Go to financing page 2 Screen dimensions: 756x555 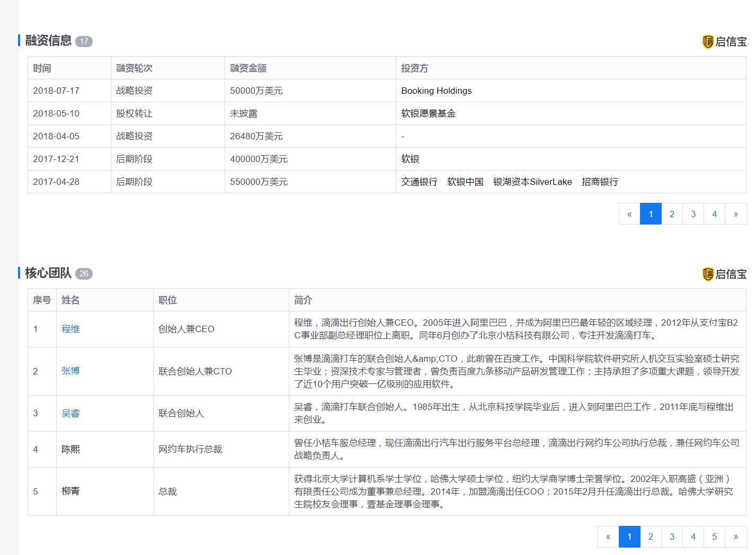tap(672, 214)
